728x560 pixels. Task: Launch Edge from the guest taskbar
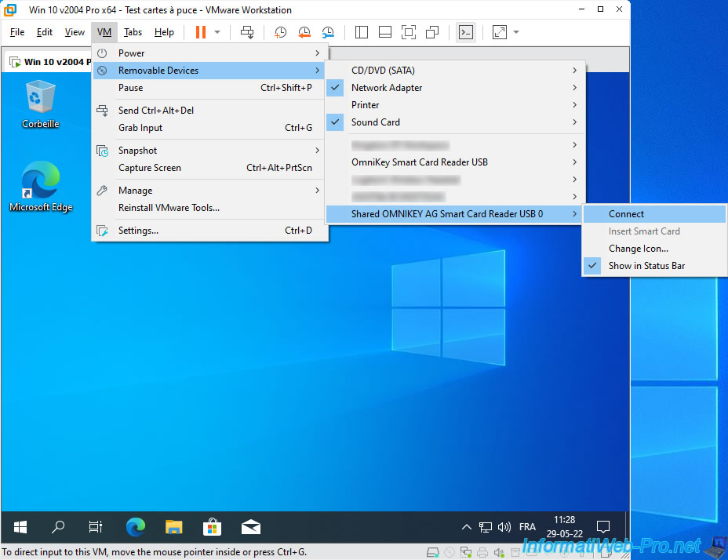[x=136, y=527]
